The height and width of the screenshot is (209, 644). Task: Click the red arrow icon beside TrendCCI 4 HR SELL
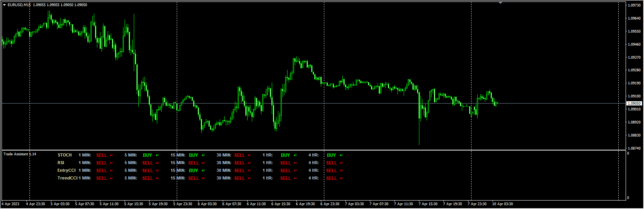coord(341,178)
